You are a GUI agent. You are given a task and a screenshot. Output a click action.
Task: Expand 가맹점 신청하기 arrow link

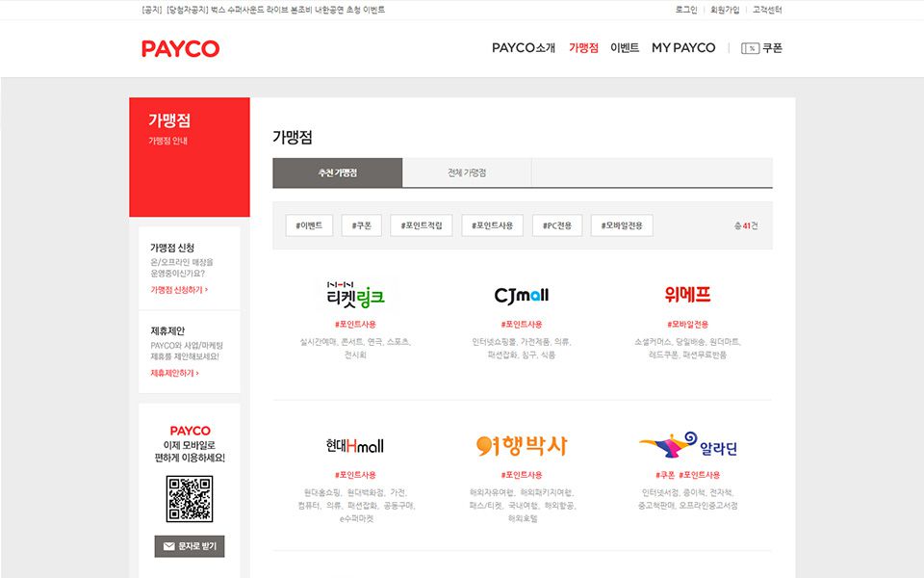179,290
